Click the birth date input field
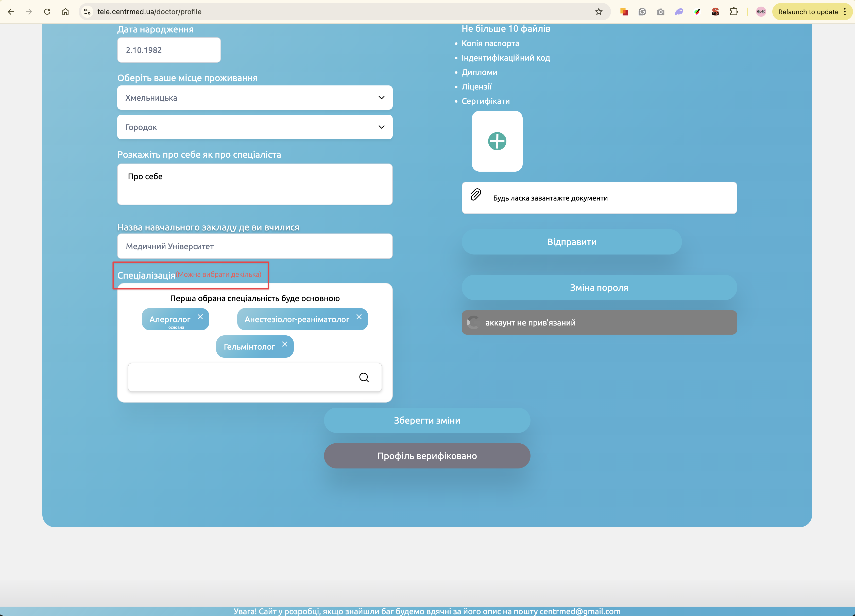Viewport: 855px width, 616px height. 168,50
